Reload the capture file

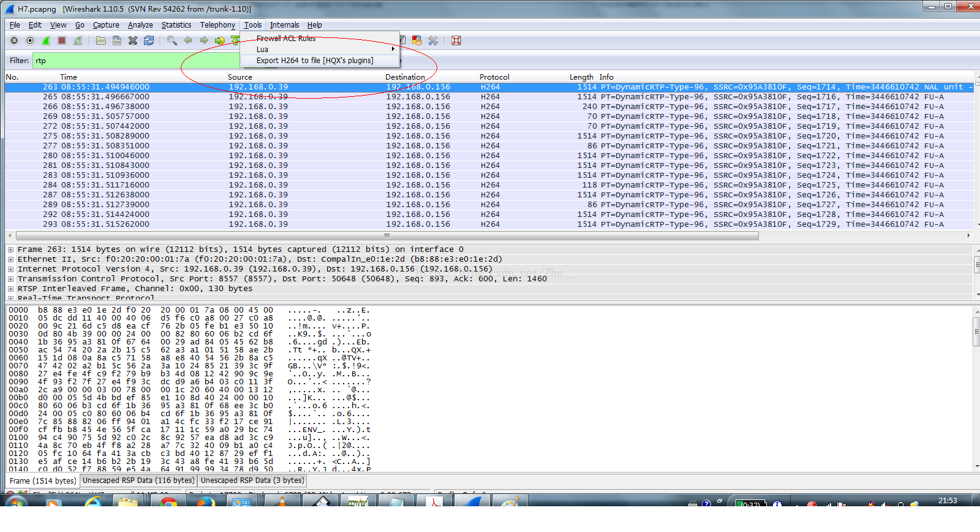click(149, 40)
